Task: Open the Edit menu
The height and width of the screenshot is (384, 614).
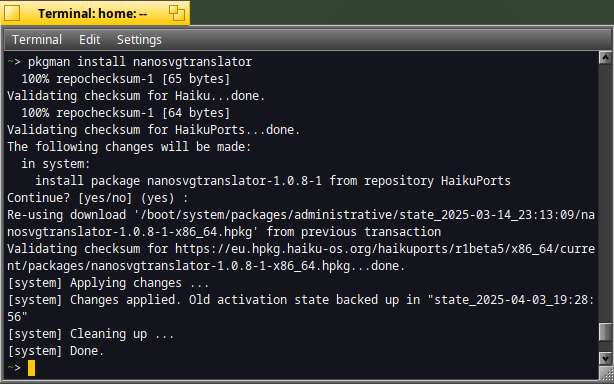Action: 90,40
